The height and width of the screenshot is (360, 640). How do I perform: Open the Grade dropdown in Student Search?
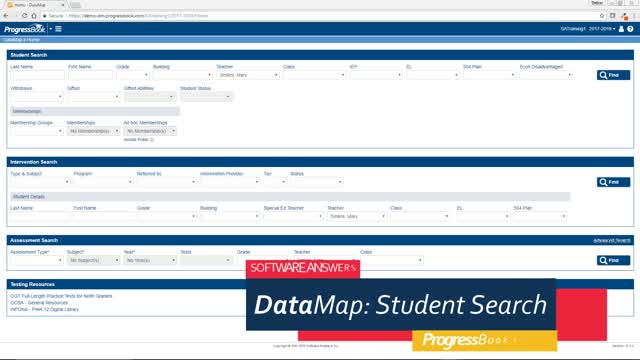[x=133, y=75]
